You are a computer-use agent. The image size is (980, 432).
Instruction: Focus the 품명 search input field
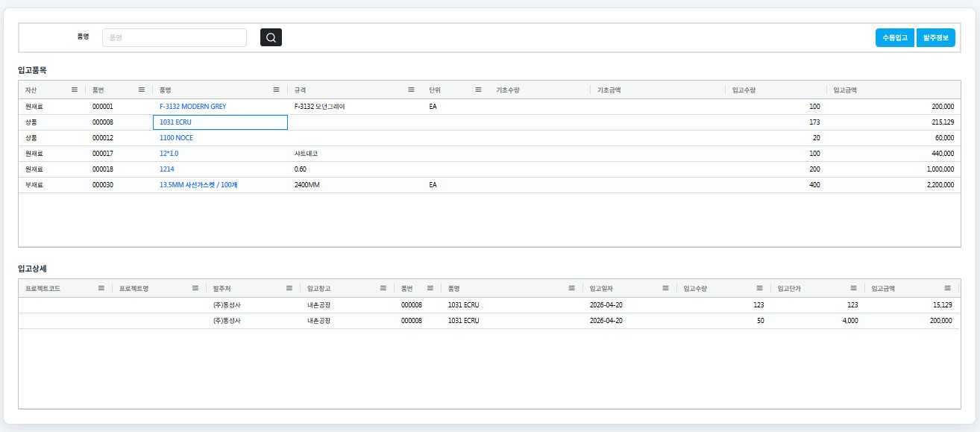(174, 37)
